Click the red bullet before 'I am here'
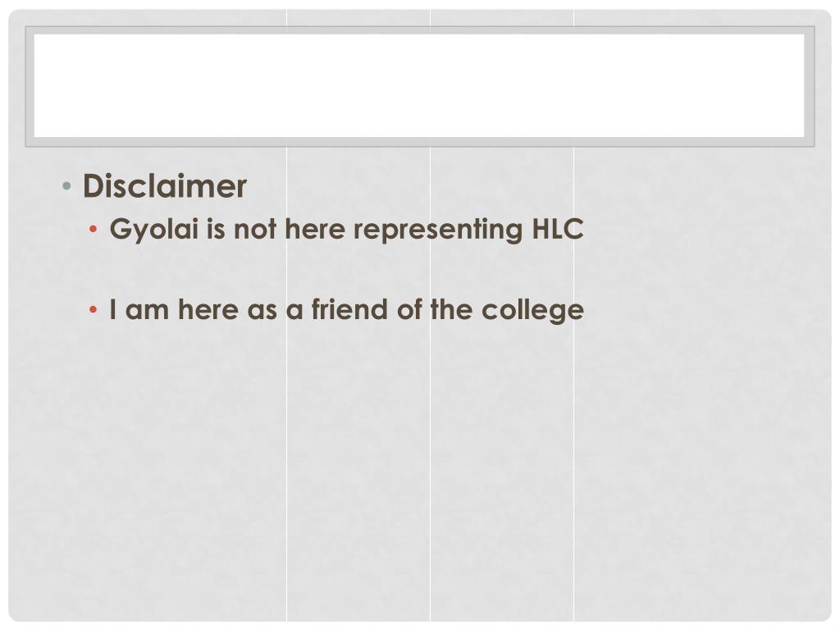This screenshot has width=840, height=630. click(x=94, y=309)
